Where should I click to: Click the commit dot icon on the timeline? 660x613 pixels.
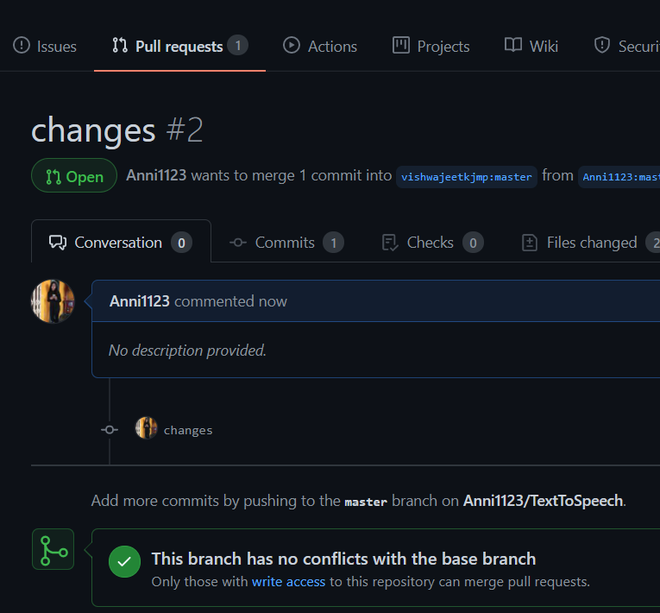click(x=110, y=430)
